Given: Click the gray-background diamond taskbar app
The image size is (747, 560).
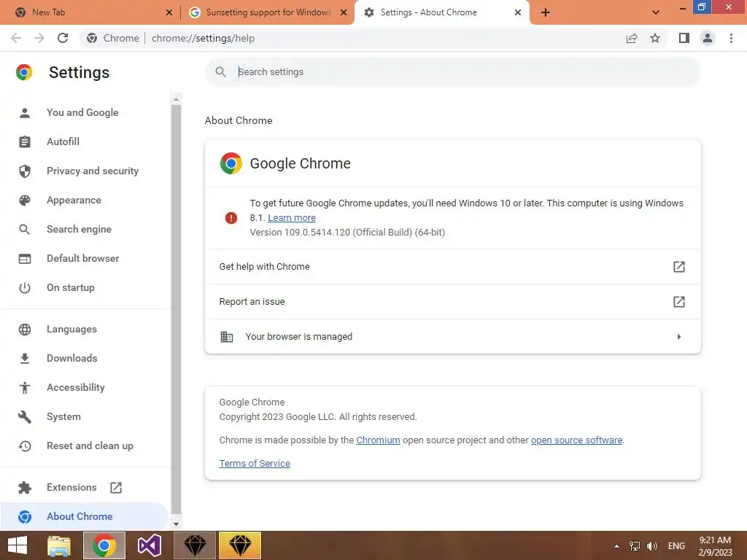Looking at the screenshot, I should [x=195, y=545].
